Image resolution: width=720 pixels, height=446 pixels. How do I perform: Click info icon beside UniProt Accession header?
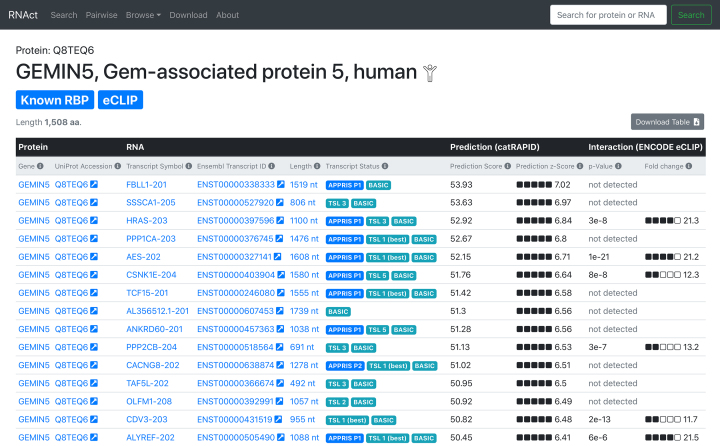pos(118,166)
